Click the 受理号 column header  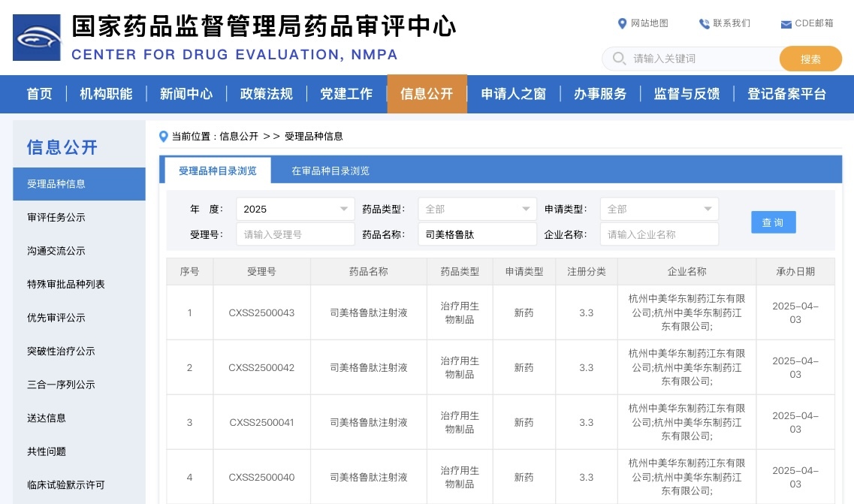pyautogui.click(x=261, y=271)
